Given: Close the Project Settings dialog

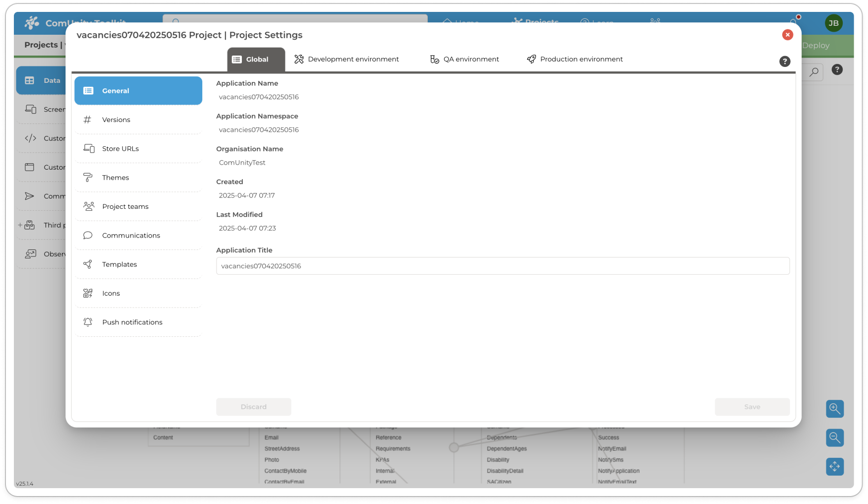Looking at the screenshot, I should (787, 35).
